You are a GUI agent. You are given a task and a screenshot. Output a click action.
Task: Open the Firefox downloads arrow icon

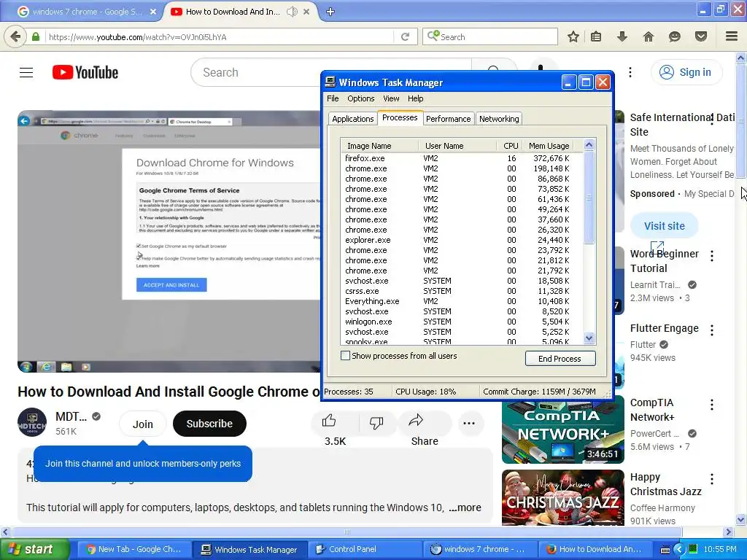(622, 36)
